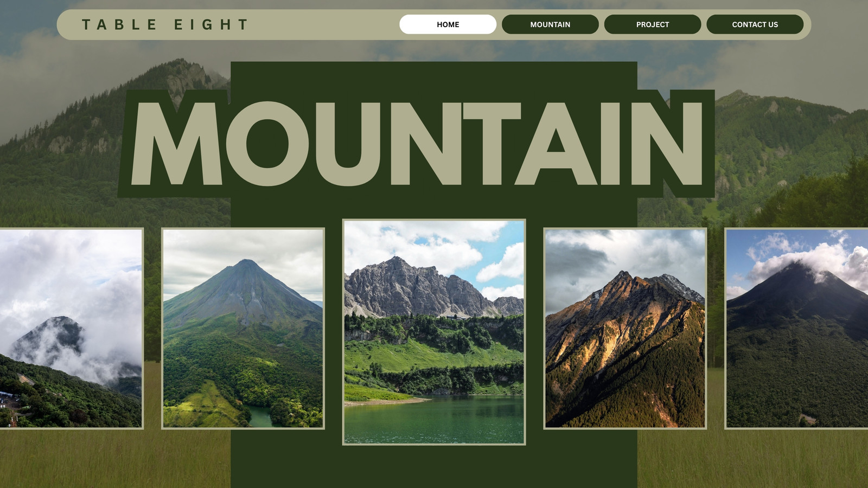
Task: Select the large MOUNTAIN title heading
Action: [416, 144]
